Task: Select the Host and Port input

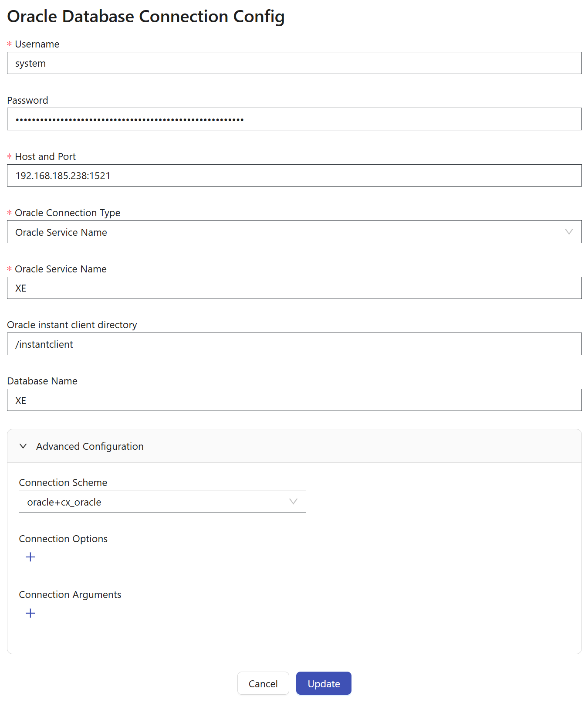Action: point(294,176)
